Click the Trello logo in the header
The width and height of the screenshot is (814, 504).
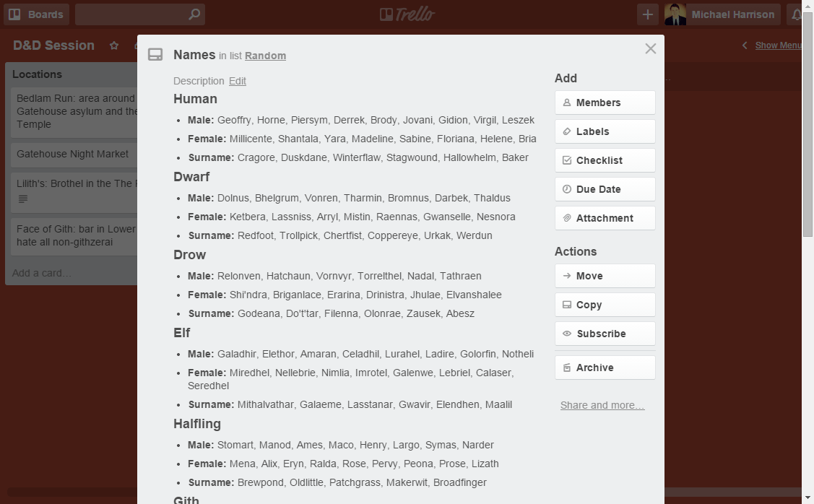point(407,14)
